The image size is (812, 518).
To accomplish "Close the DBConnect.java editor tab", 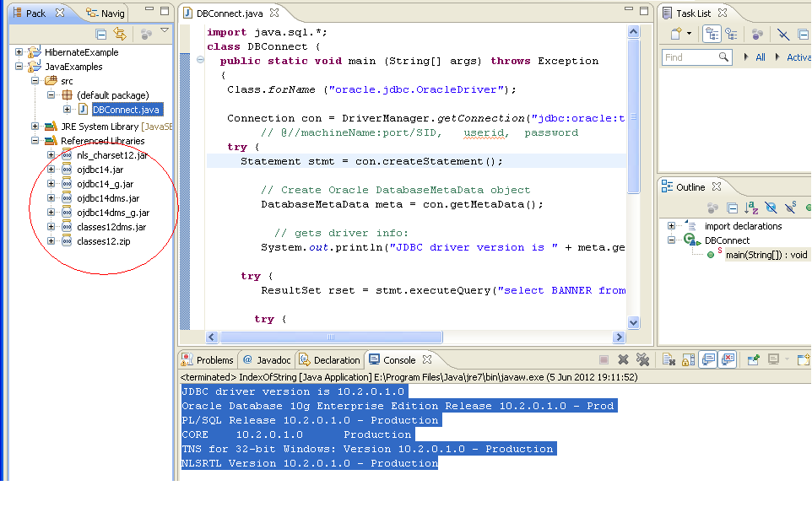I will pyautogui.click(x=274, y=13).
